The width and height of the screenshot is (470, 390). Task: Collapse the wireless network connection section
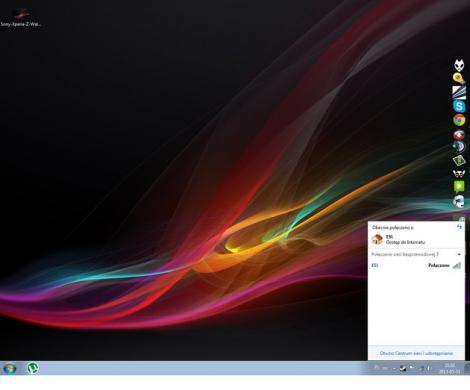tap(459, 254)
